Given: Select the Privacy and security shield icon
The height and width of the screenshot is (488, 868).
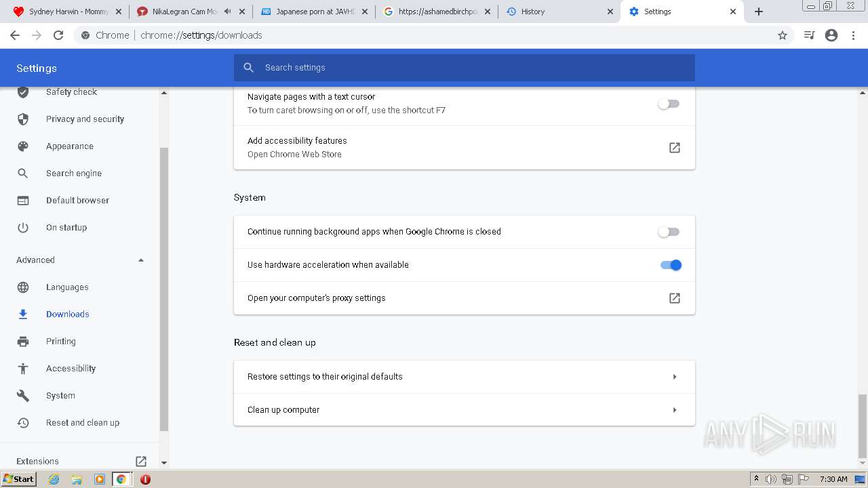Looking at the screenshot, I should [x=23, y=119].
